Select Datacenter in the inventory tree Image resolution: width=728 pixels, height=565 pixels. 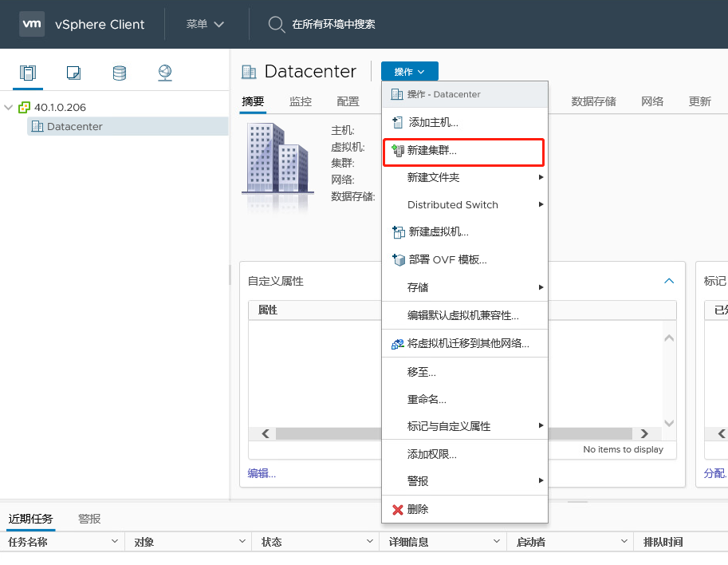[74, 126]
